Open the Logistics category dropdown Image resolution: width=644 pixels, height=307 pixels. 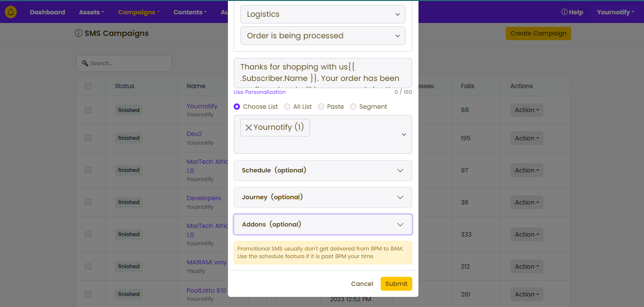pyautogui.click(x=323, y=14)
